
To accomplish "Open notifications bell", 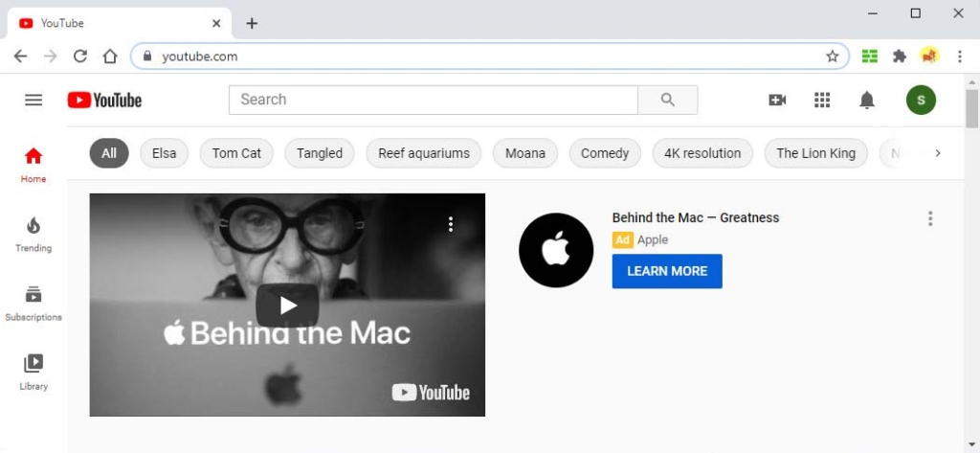I will [867, 101].
